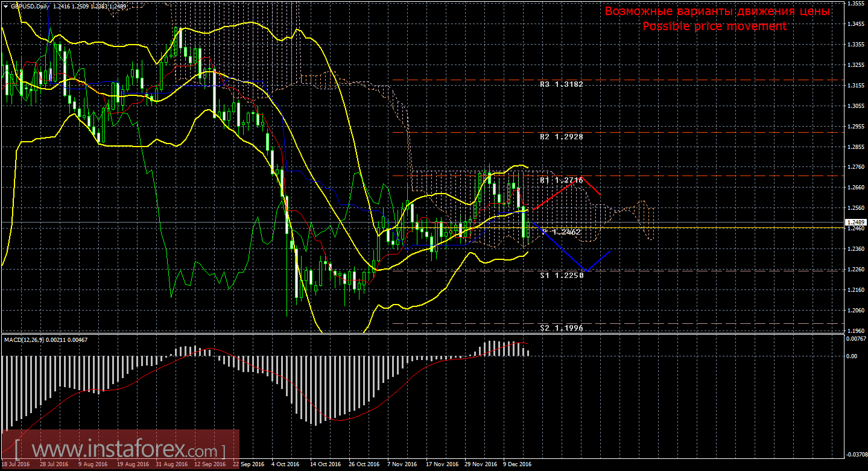The height and width of the screenshot is (471, 868).
Task: Click the 9 Dec 2016 date label
Action: point(516,464)
